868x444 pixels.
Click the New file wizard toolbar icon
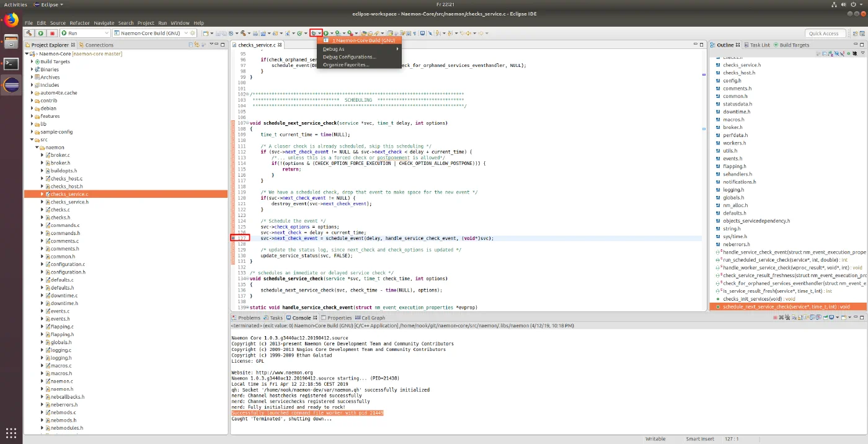(x=206, y=33)
